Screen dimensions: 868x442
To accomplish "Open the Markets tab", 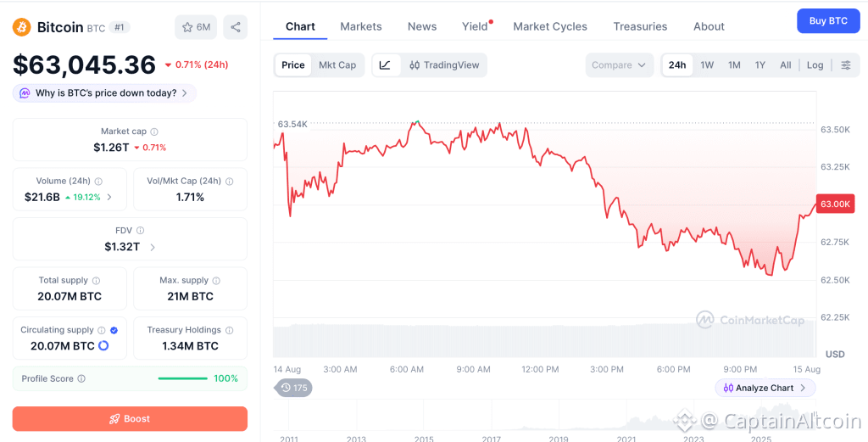I will click(361, 26).
